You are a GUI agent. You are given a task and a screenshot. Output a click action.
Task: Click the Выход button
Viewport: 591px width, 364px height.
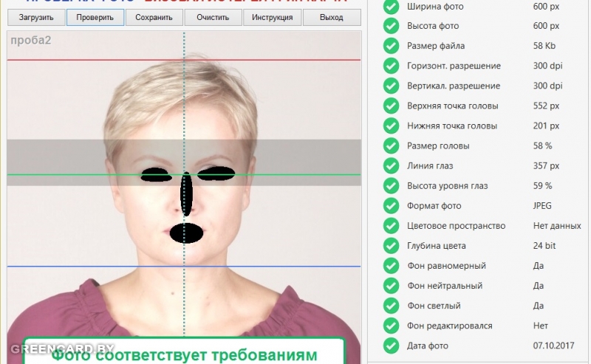(x=332, y=17)
